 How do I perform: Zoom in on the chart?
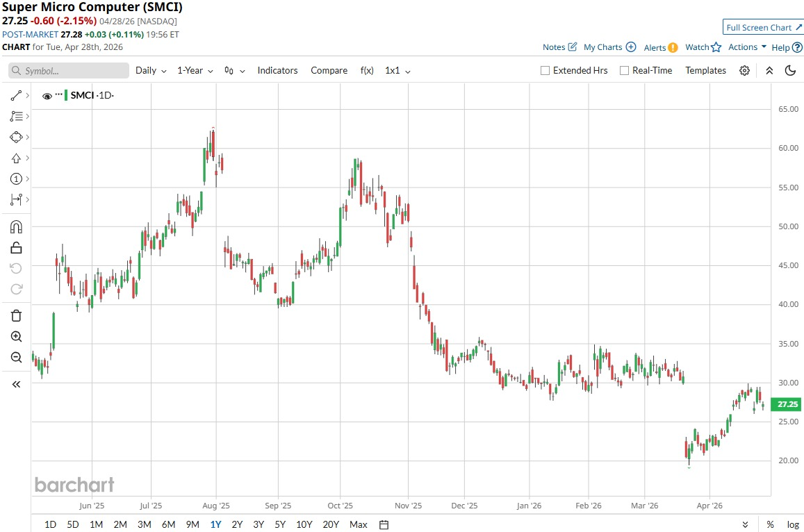pyautogui.click(x=16, y=336)
